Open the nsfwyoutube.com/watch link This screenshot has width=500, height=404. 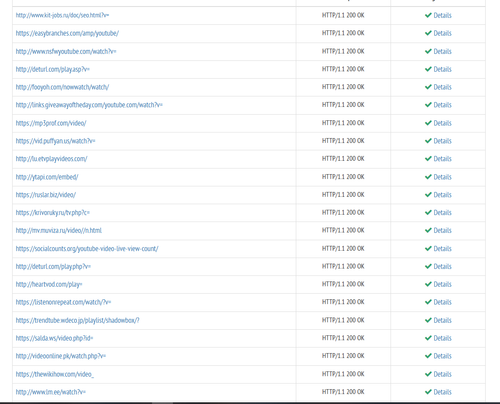coord(66,51)
